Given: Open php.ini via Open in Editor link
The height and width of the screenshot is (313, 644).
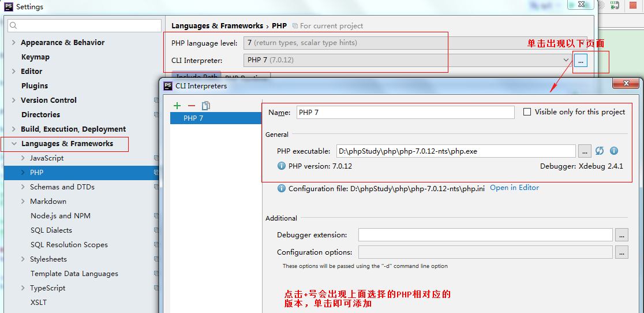Looking at the screenshot, I should [x=514, y=187].
